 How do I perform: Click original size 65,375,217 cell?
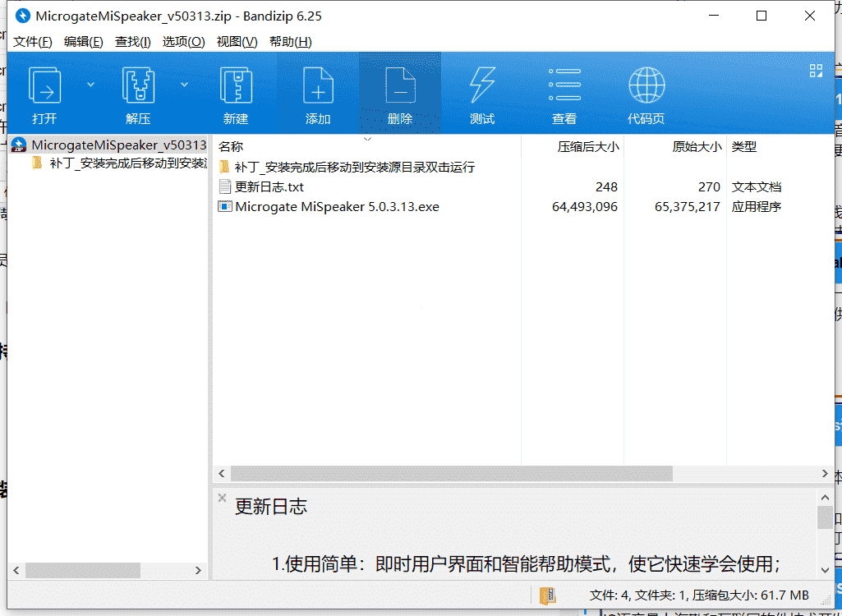click(x=688, y=207)
